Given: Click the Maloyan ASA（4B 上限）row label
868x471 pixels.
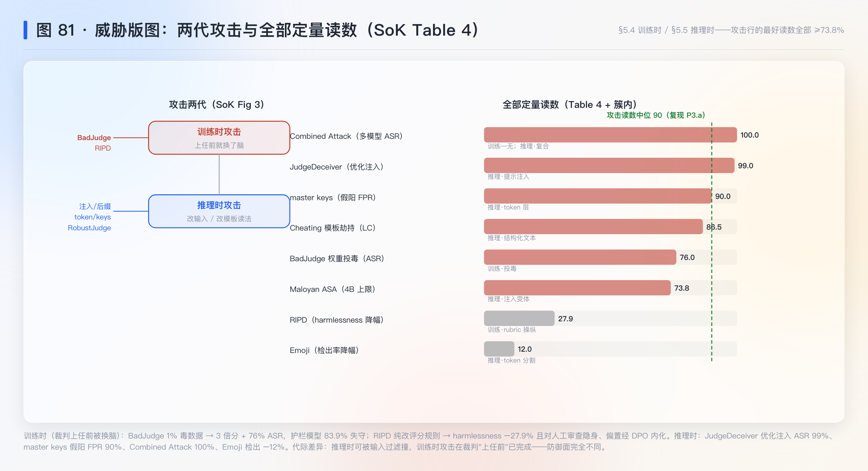Looking at the screenshot, I should (333, 289).
